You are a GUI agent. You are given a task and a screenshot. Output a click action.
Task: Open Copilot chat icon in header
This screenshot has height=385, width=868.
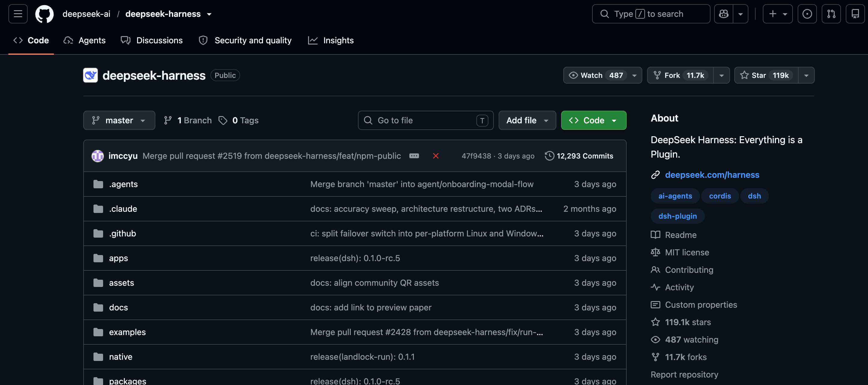(x=723, y=14)
